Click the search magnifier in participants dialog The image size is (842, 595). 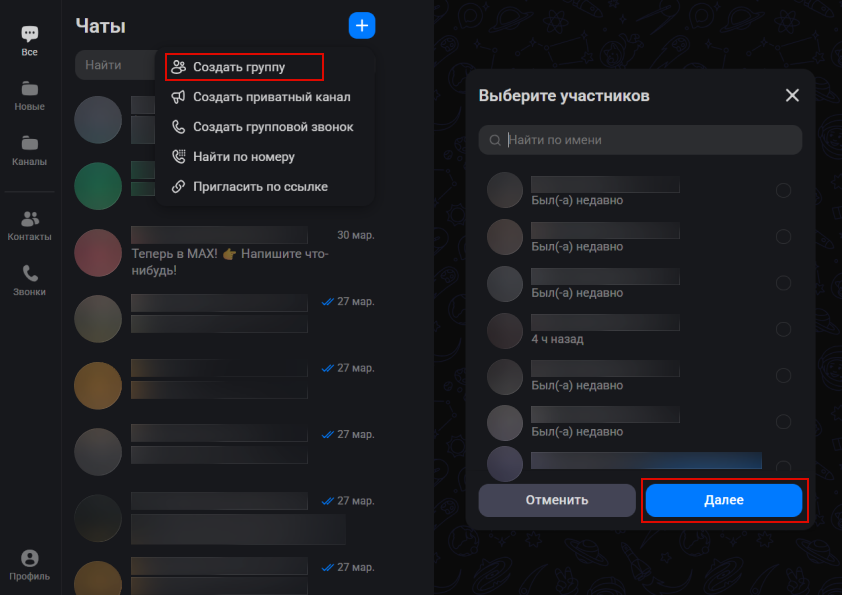495,140
